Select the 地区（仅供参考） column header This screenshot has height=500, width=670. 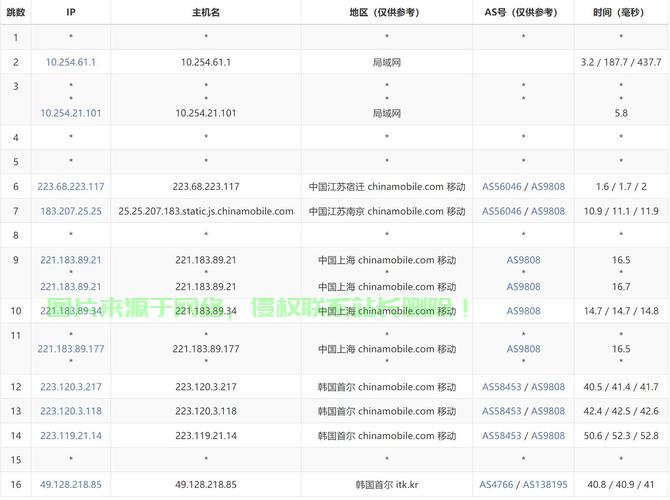(387, 12)
